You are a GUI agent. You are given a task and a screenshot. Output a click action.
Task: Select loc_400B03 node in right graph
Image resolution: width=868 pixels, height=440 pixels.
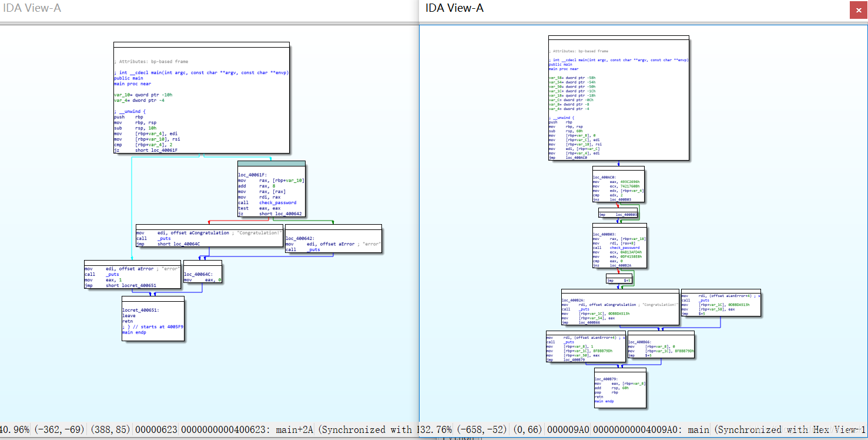point(619,246)
